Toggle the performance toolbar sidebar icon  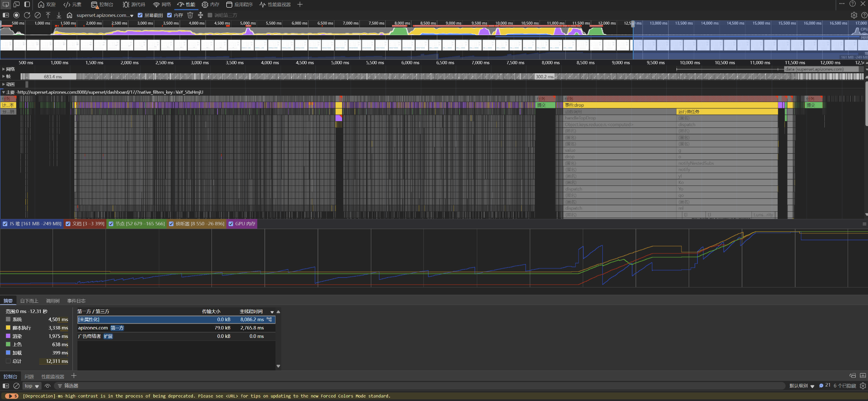point(6,15)
